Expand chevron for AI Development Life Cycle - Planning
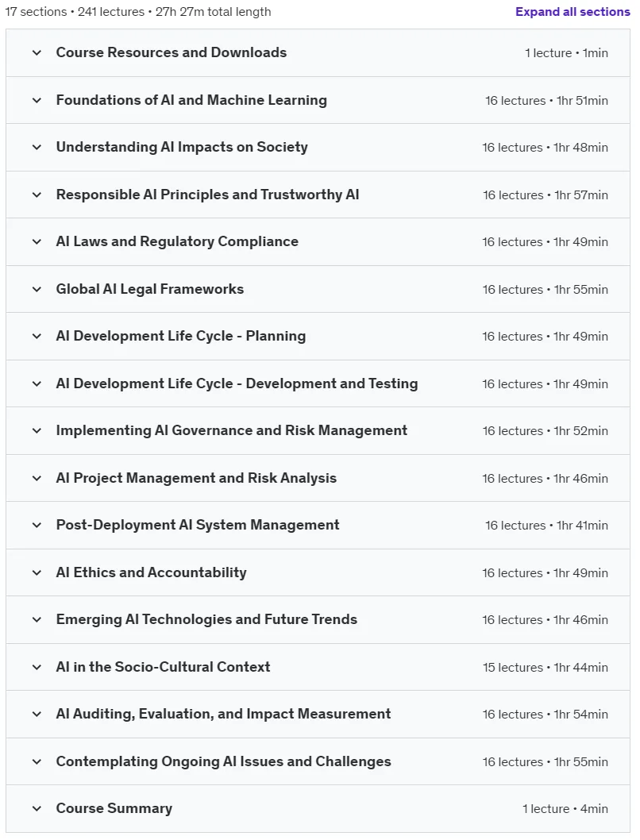Viewport: 640px width, 840px height. tap(37, 337)
